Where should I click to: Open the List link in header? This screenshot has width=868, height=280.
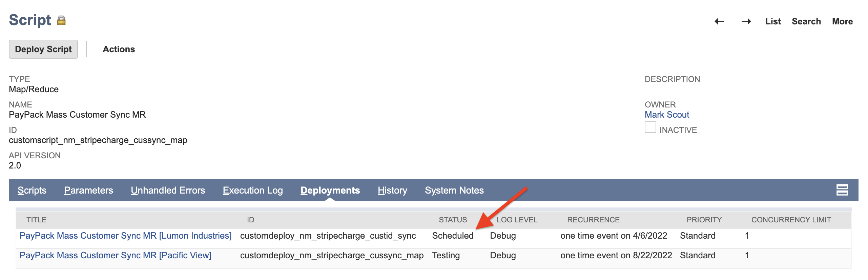(773, 21)
